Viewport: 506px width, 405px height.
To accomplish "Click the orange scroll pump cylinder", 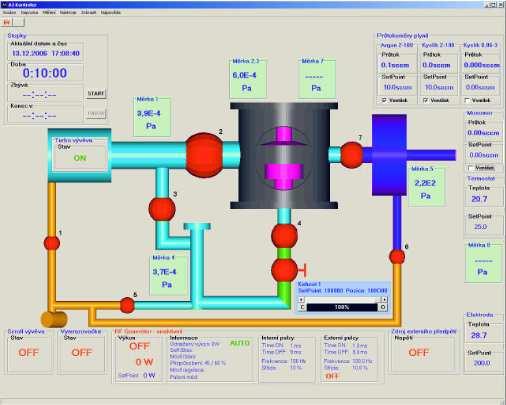I will tap(54, 319).
